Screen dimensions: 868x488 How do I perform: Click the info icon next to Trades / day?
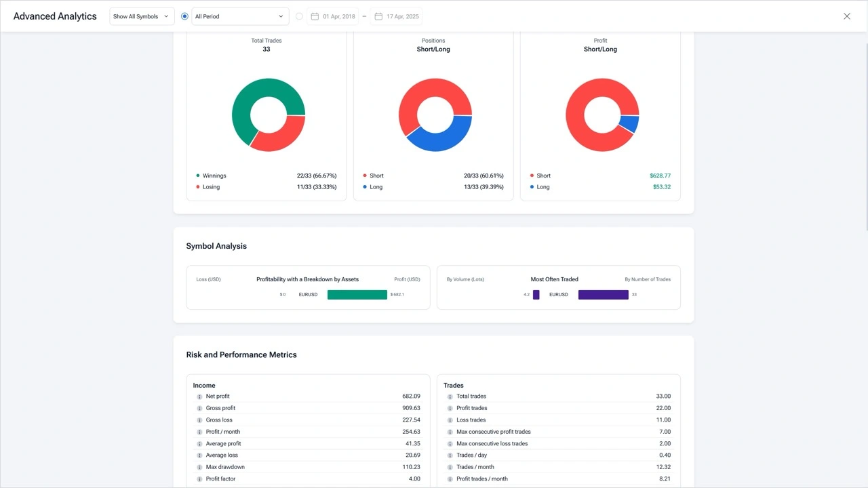450,455
